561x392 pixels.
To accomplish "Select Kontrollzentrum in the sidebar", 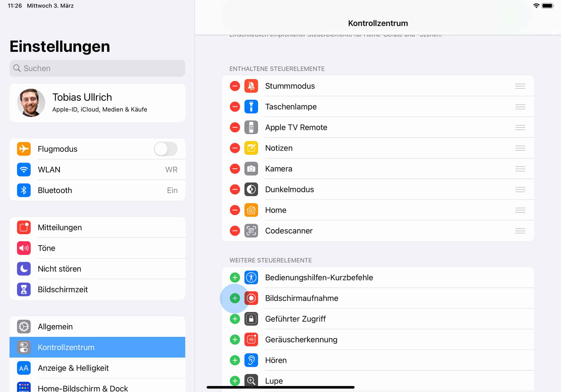I will tap(97, 347).
